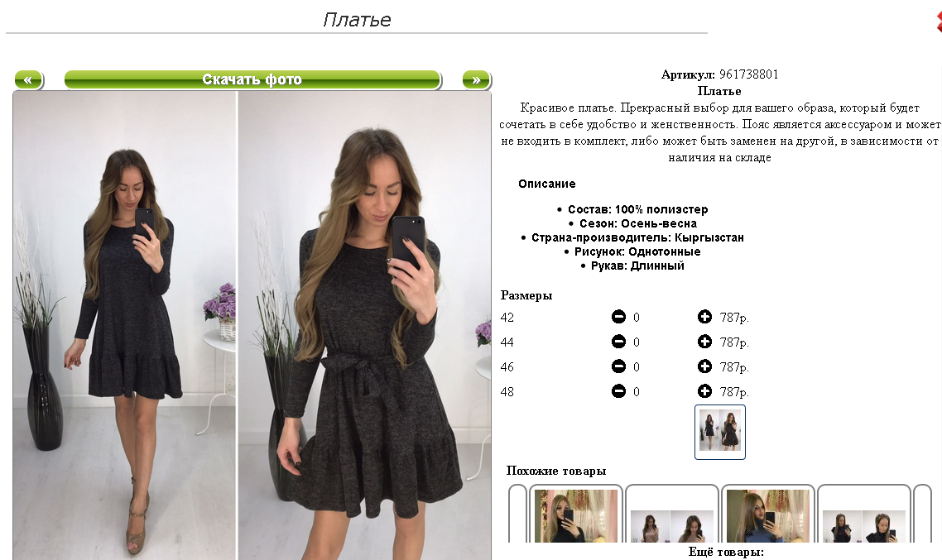
Task: Click the main dress photo
Action: tap(252, 325)
